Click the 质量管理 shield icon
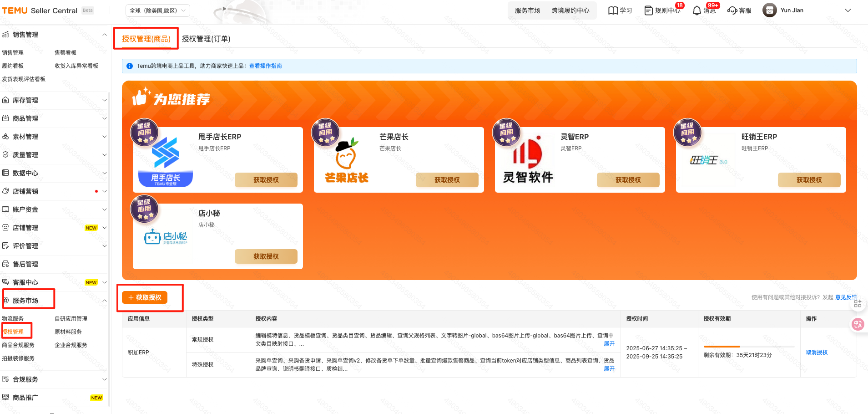 point(6,155)
